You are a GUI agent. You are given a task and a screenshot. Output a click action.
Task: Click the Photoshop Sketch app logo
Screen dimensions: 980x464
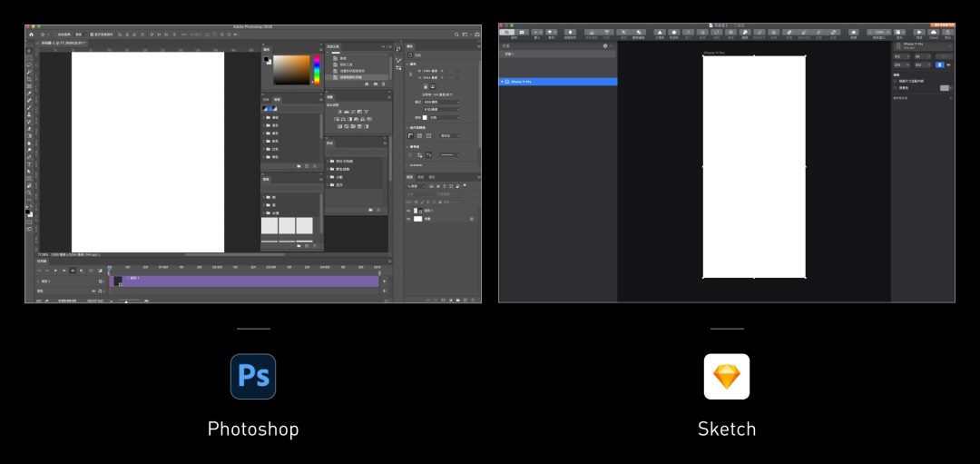point(726,377)
